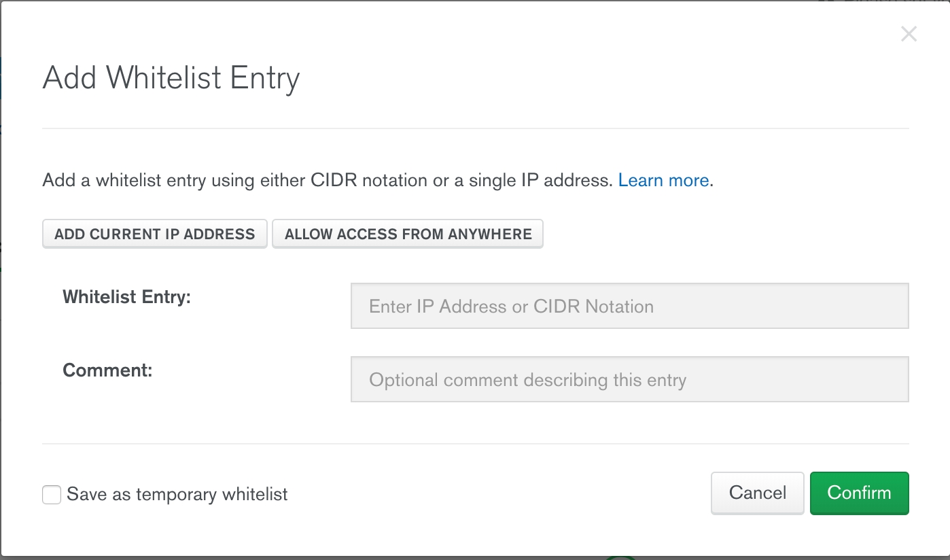The height and width of the screenshot is (560, 950).
Task: Focus the Whitelist Entry IP address field
Action: point(629,307)
